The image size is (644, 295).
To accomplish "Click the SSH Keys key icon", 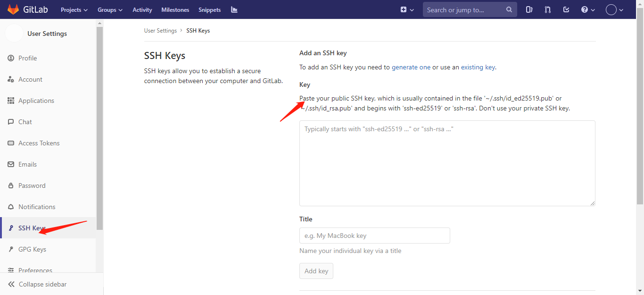I will [11, 228].
